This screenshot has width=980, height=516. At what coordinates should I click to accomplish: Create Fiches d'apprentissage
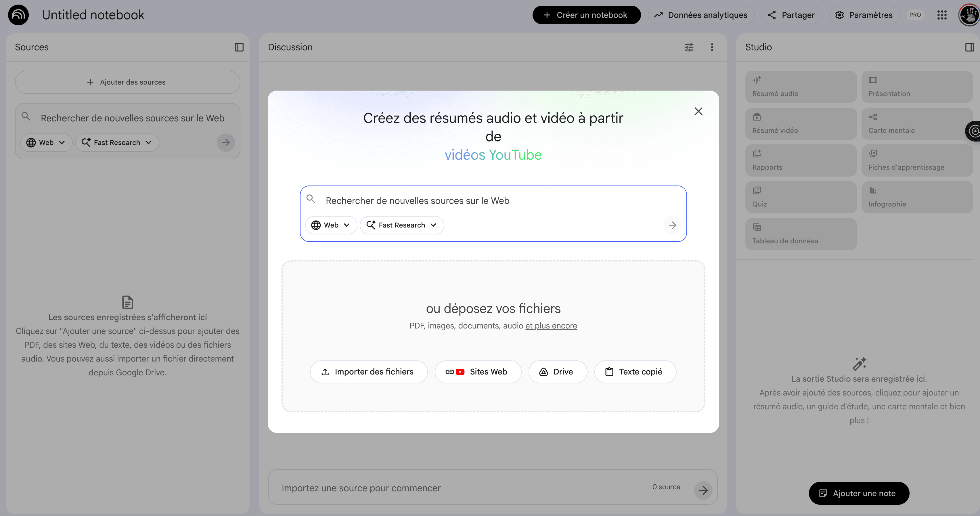click(917, 160)
